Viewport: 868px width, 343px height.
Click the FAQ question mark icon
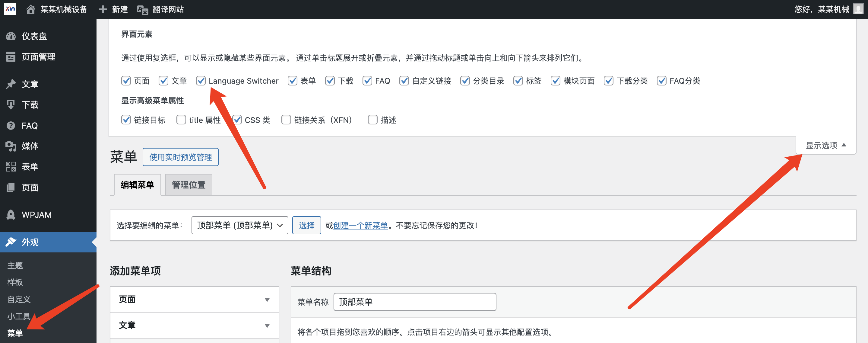tap(11, 126)
